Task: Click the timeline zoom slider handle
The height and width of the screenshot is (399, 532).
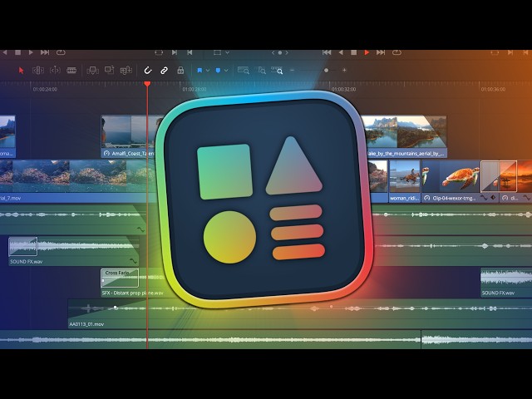Action: click(326, 70)
